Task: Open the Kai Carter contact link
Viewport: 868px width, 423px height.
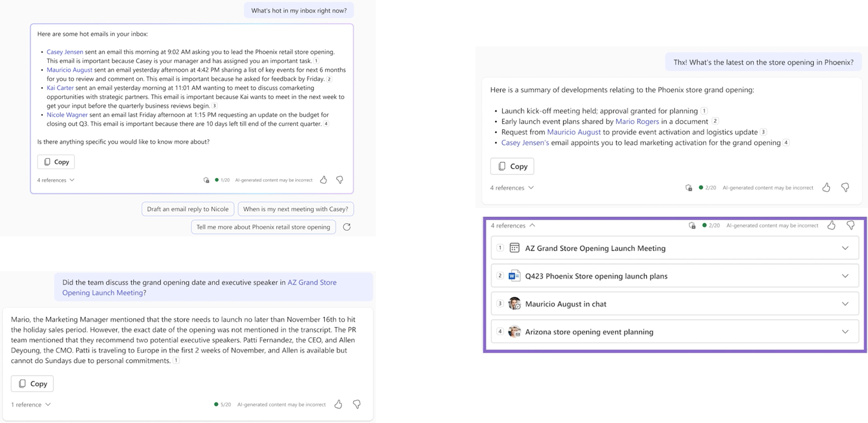Action: point(60,88)
